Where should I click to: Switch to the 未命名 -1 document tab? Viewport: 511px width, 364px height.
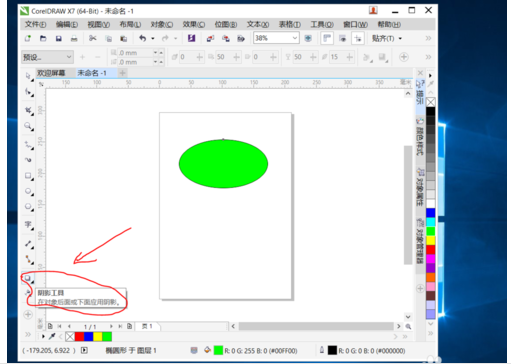tap(92, 73)
